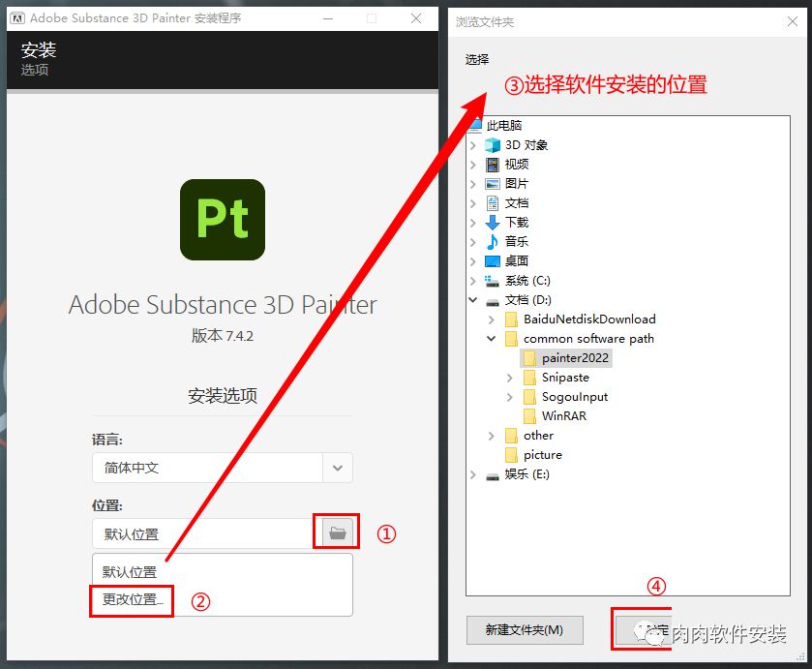Expand the 文档 library tree node

pos(473,203)
